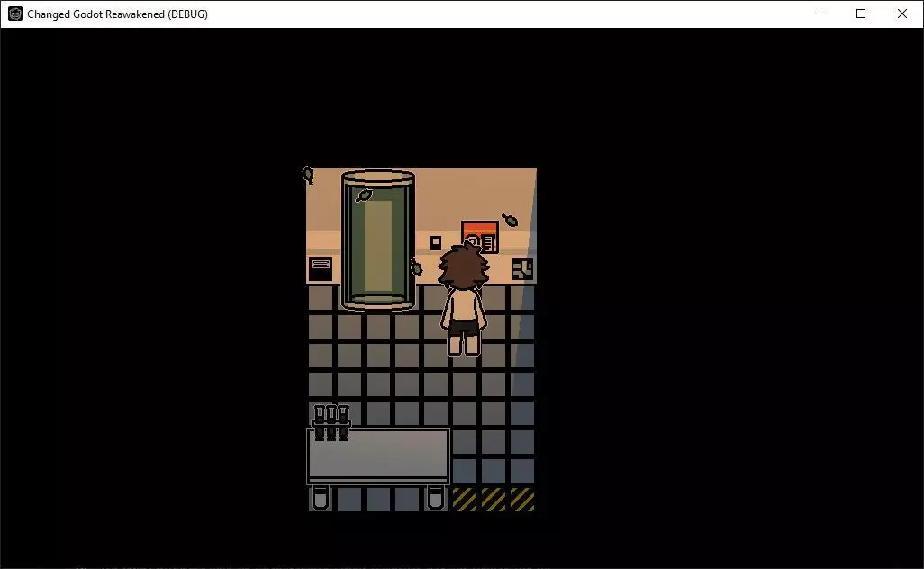Click the green glass containment tube
This screenshot has width=924, height=569.
pos(378,240)
